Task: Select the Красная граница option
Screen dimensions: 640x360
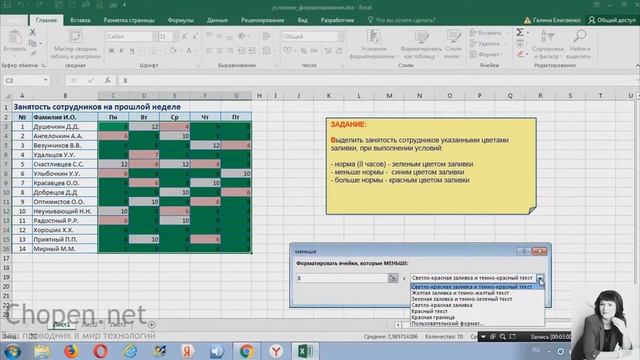Action: 433,317
